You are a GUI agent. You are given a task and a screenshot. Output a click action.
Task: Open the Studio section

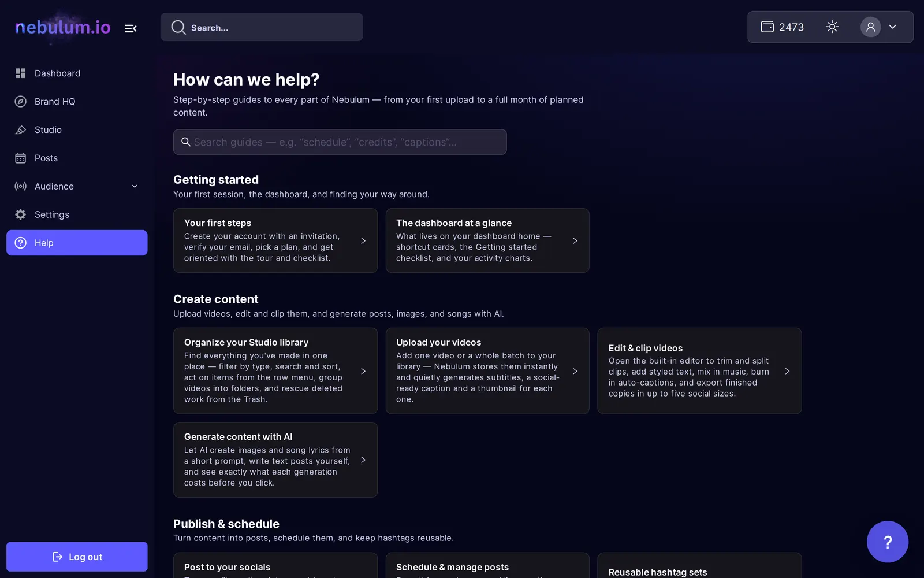[x=77, y=130]
